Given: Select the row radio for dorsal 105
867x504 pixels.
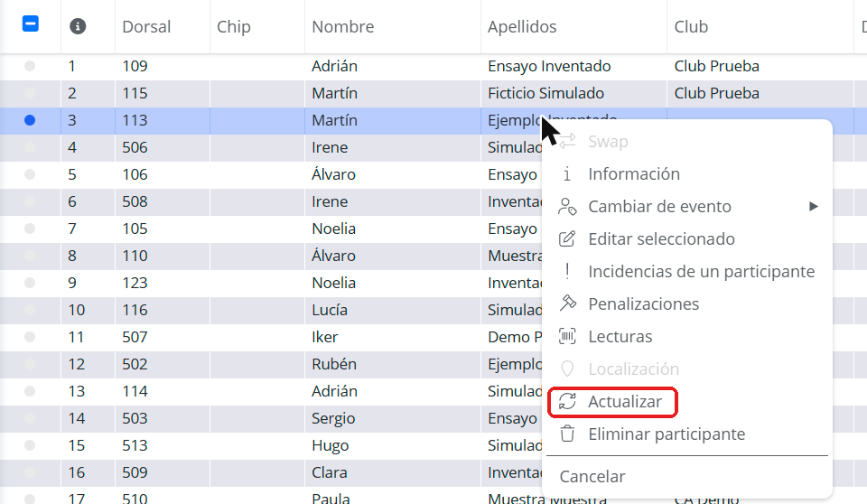Looking at the screenshot, I should [30, 229].
